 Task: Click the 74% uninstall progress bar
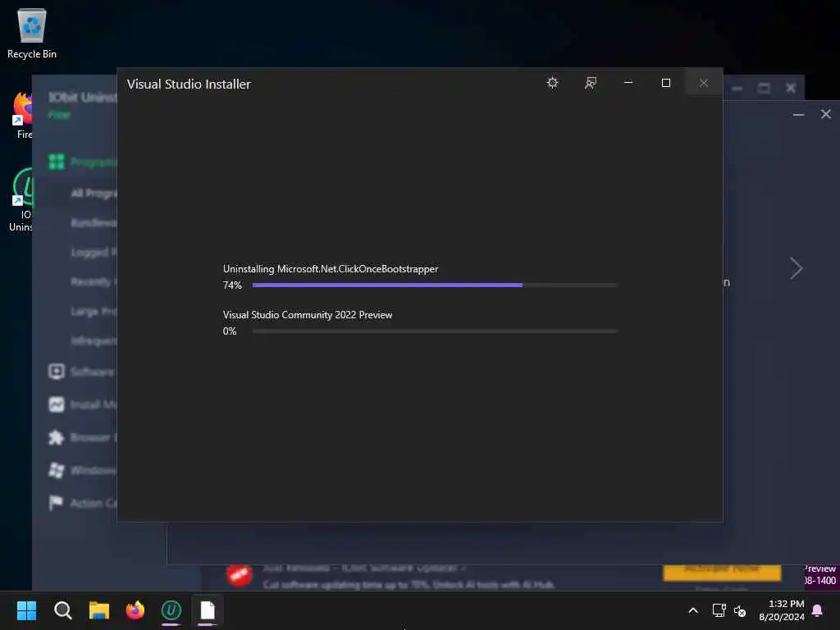pos(435,285)
